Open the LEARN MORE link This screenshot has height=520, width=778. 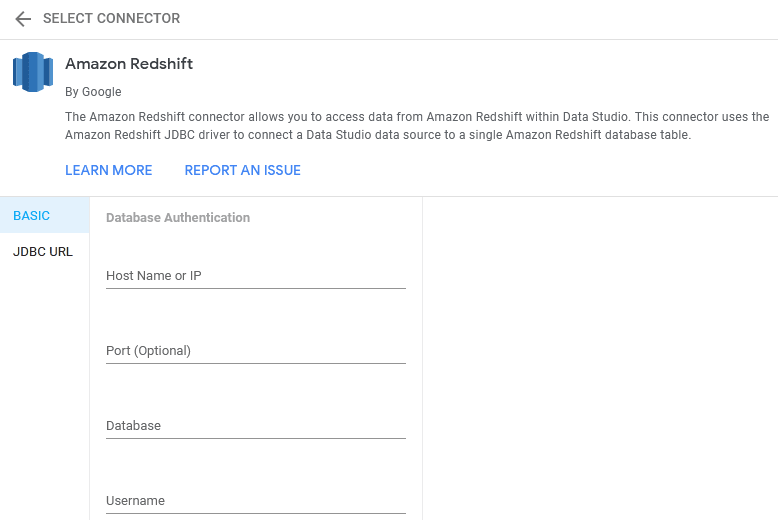click(109, 170)
